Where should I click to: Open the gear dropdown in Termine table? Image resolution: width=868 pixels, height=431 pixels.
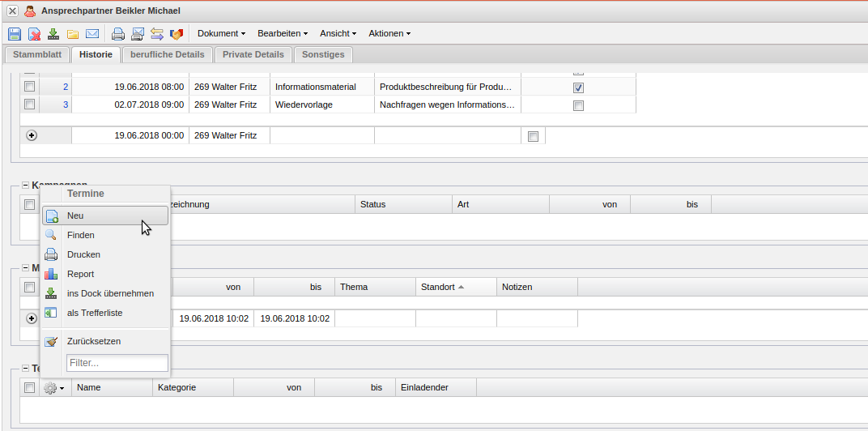pyautogui.click(x=54, y=388)
